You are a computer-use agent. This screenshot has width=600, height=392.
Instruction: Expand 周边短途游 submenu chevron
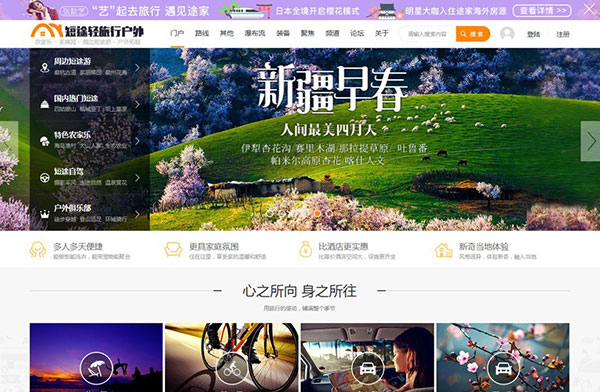point(137,67)
